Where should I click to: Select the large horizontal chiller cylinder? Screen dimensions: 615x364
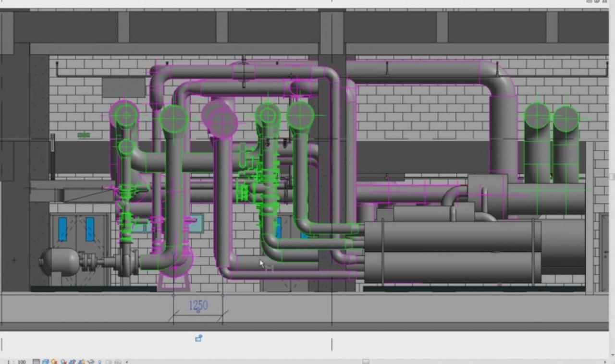tap(452, 236)
